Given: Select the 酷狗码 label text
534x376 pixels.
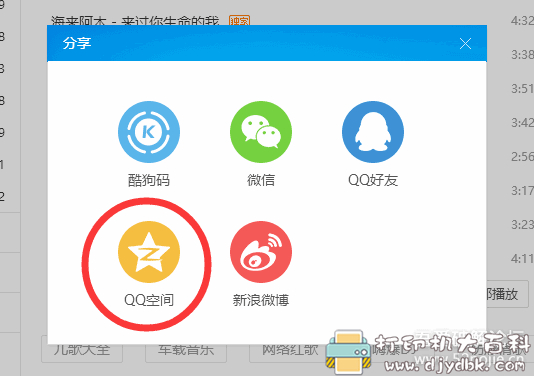Looking at the screenshot, I should (x=149, y=180).
